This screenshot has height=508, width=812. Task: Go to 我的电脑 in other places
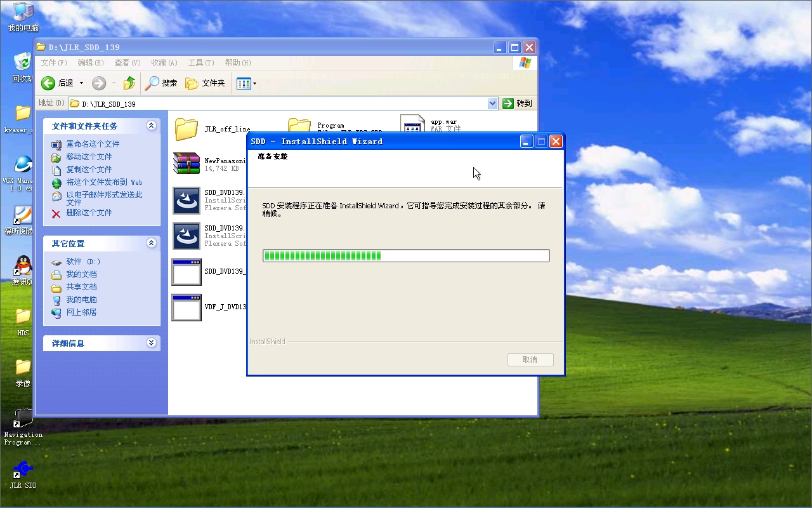(81, 300)
